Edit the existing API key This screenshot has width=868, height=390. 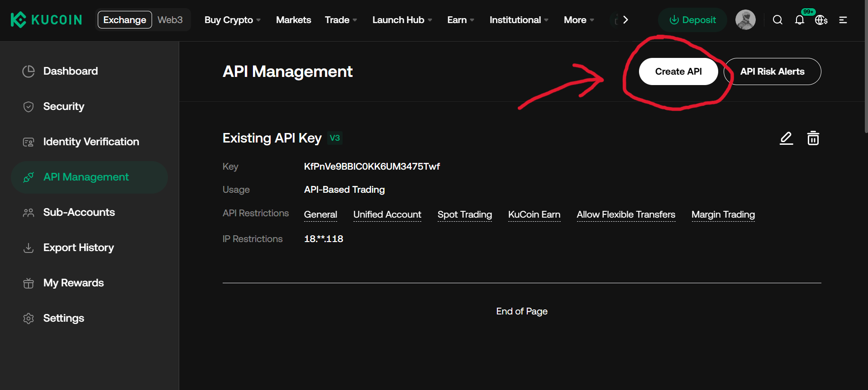click(x=787, y=138)
